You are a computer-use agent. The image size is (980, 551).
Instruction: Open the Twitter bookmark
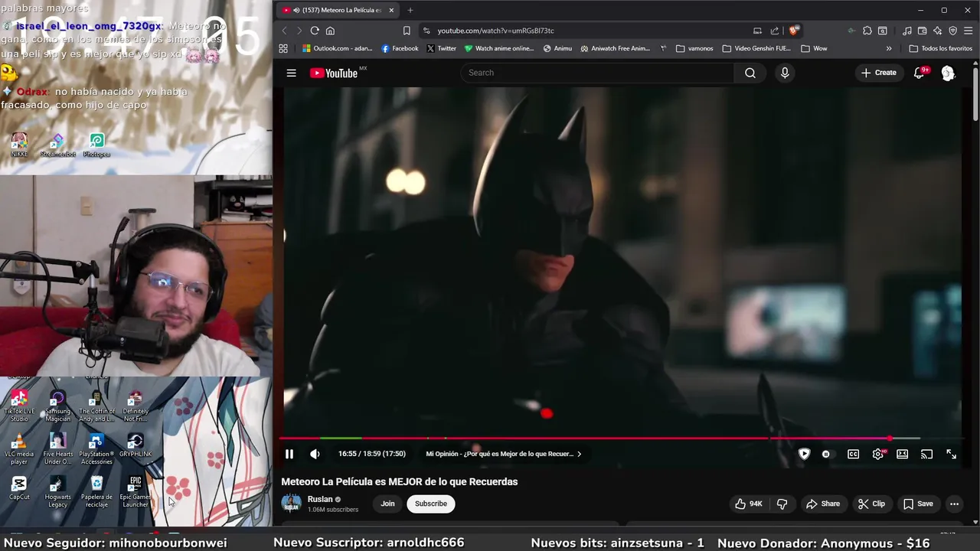coord(441,48)
